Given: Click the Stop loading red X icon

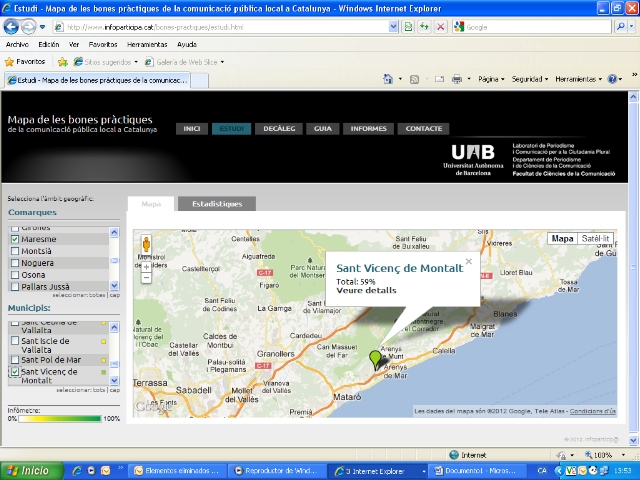Looking at the screenshot, I should pos(441,27).
